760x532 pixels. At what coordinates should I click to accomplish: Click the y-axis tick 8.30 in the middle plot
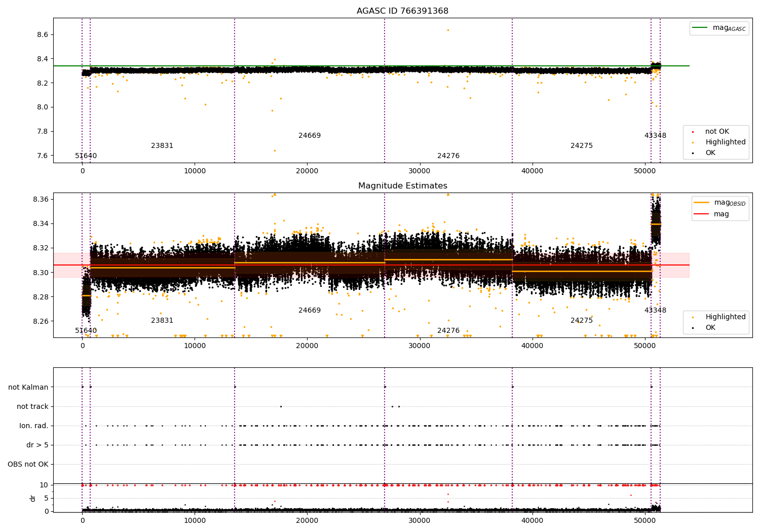(x=41, y=273)
